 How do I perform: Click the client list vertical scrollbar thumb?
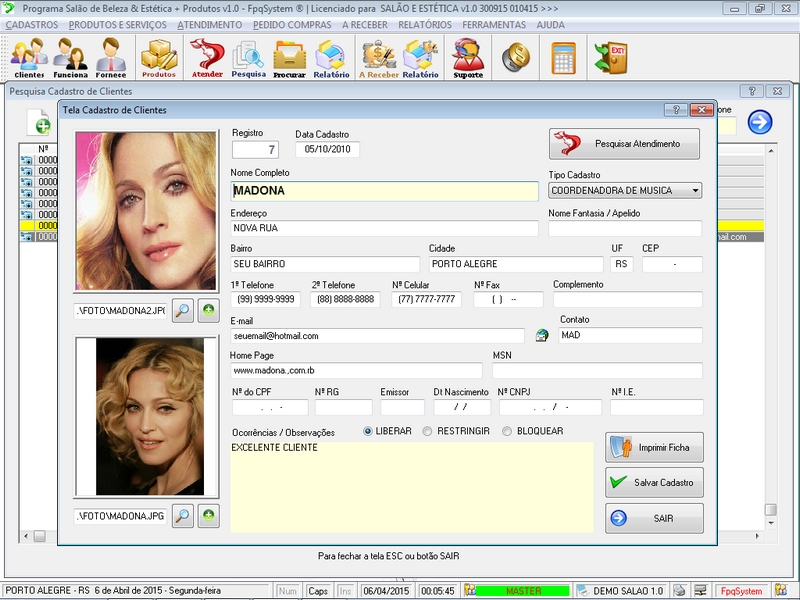coord(770,510)
